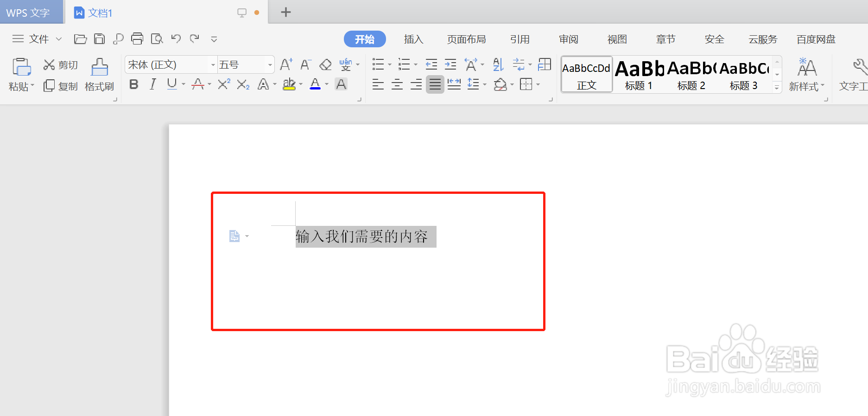
Task: Click the Redo arrow icon
Action: click(195, 38)
